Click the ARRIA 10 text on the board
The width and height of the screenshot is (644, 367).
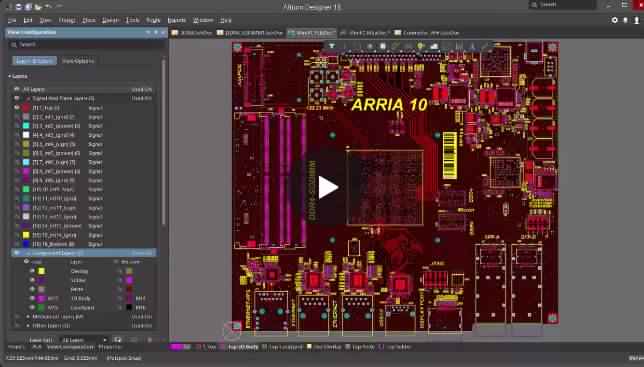tap(389, 105)
